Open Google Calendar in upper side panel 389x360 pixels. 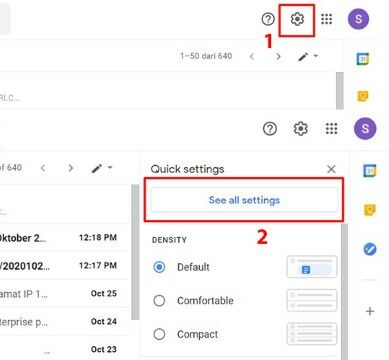click(363, 59)
